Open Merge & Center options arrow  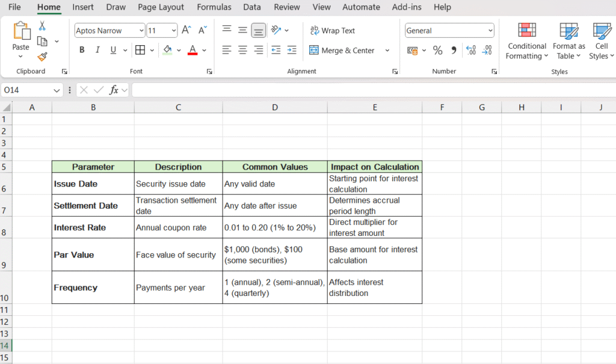tap(387, 51)
